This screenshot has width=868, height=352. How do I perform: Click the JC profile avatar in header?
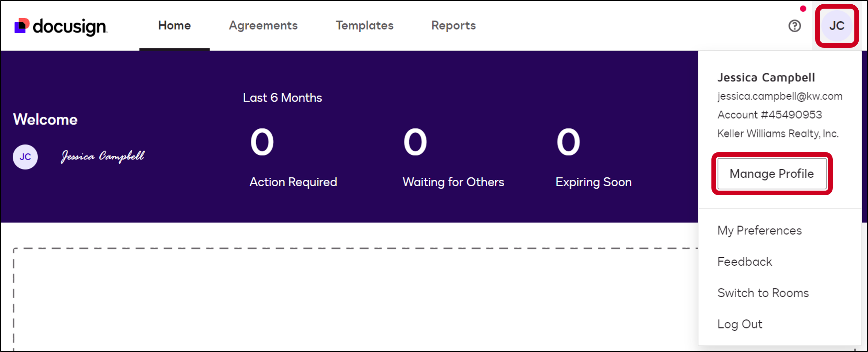pyautogui.click(x=836, y=26)
